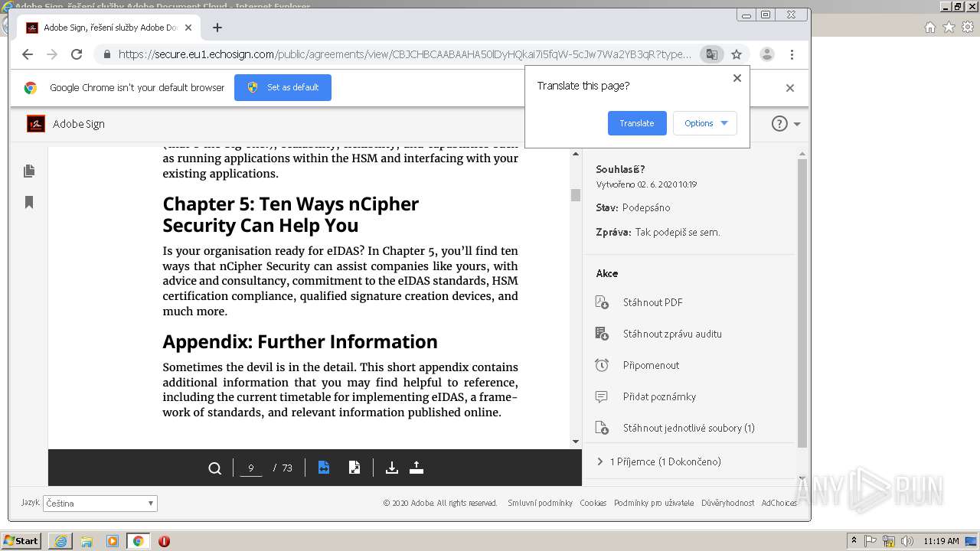Viewport: 980px width, 551px height.
Task: Open Internet Explorer from taskbar
Action: point(60,541)
